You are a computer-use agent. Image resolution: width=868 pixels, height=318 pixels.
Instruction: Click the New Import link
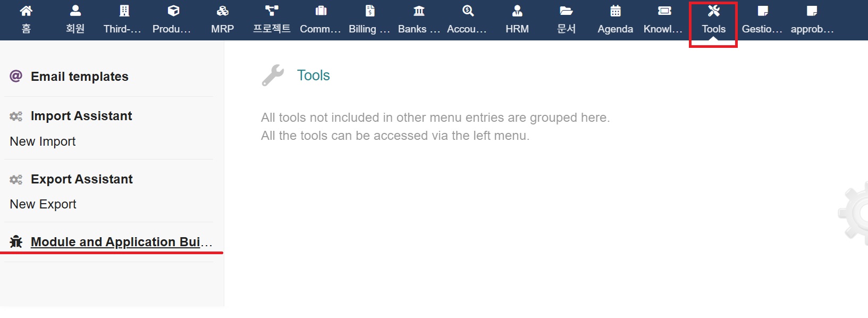point(43,141)
